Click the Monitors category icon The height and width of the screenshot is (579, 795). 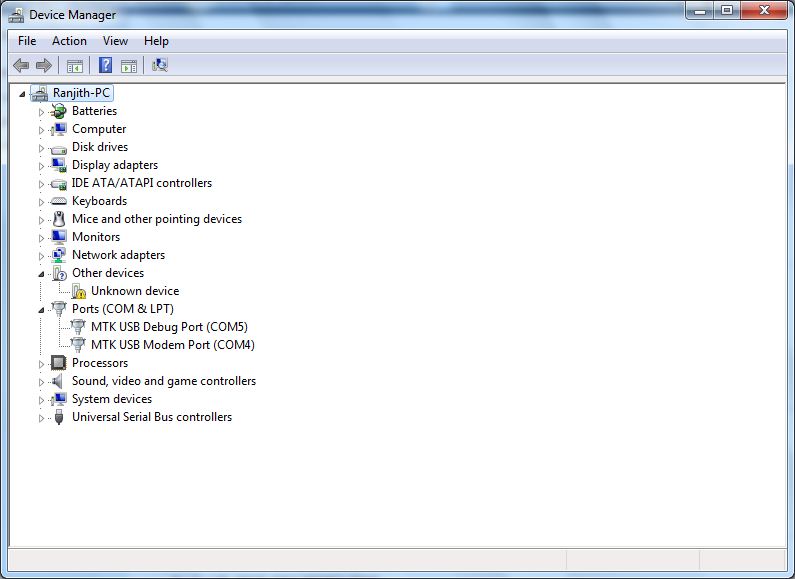[59, 237]
